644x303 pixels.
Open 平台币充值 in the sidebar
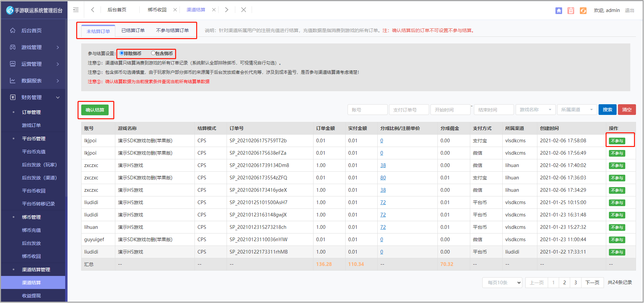point(33,152)
